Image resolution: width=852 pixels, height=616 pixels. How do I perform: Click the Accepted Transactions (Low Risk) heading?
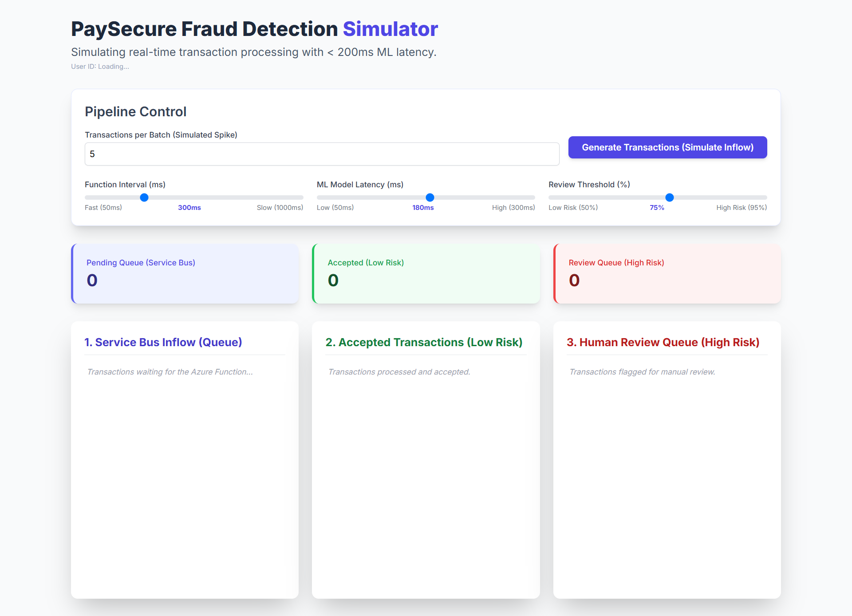pyautogui.click(x=424, y=342)
